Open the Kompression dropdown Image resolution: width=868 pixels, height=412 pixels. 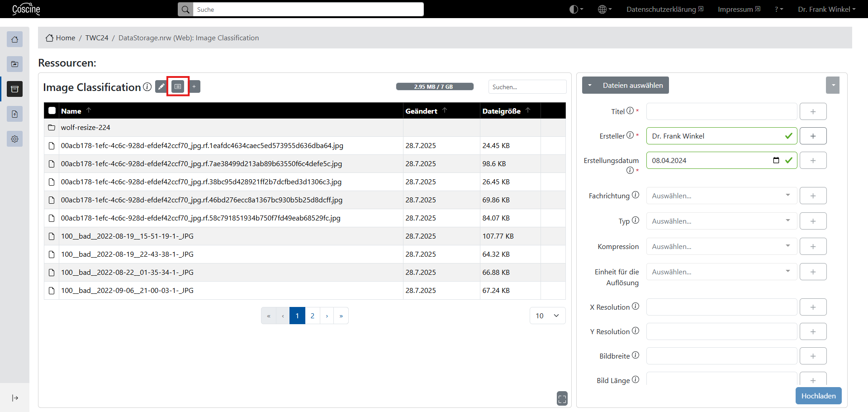[721, 246]
